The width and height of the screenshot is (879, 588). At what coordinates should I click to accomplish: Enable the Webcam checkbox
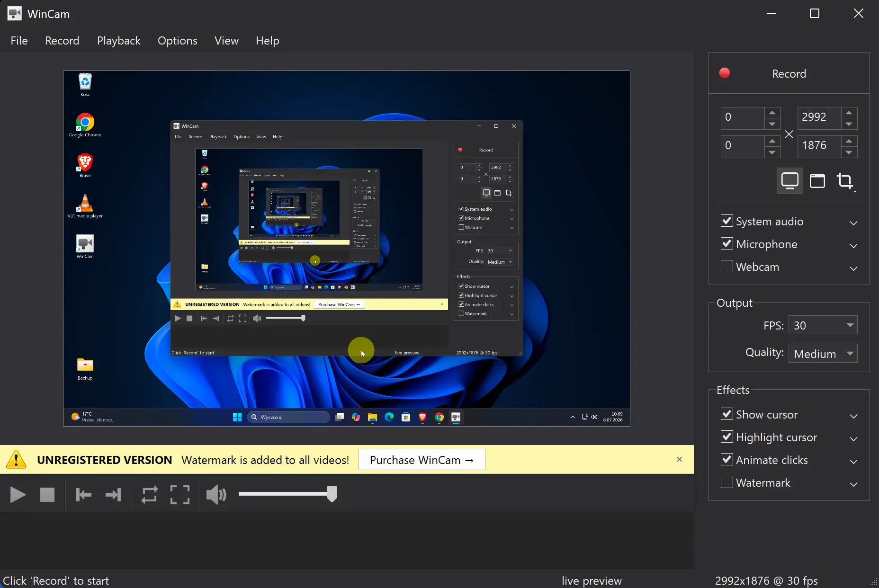tap(727, 266)
